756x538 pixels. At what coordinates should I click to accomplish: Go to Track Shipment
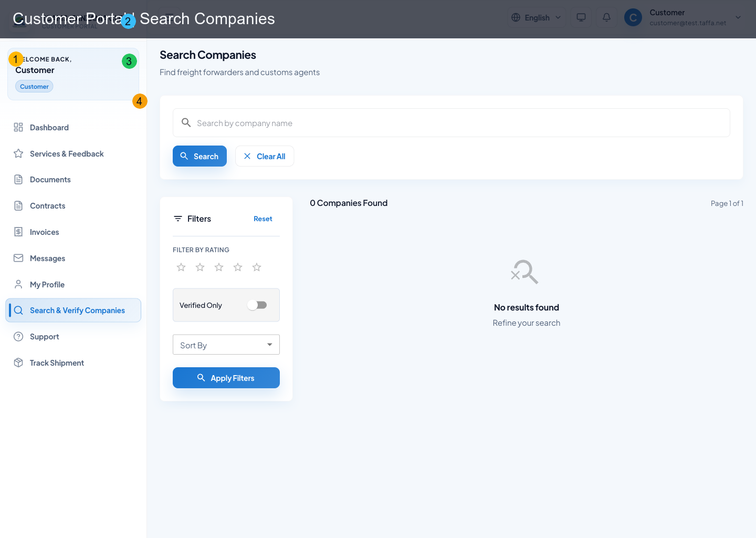point(73,363)
